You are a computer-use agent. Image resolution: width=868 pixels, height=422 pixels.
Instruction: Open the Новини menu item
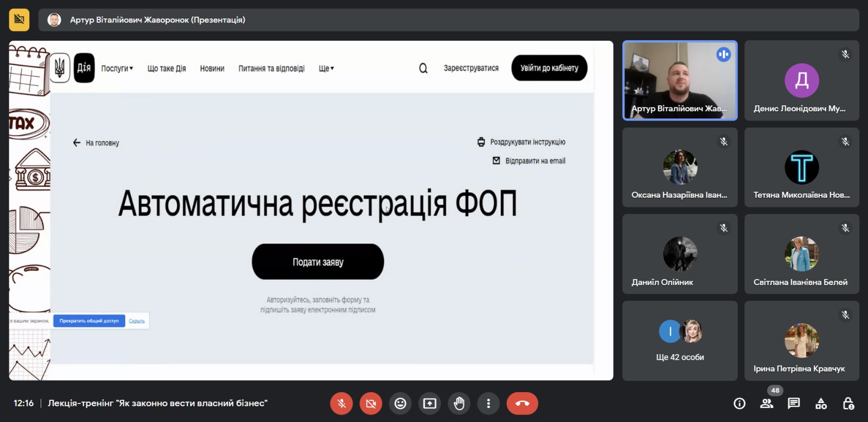tap(212, 68)
